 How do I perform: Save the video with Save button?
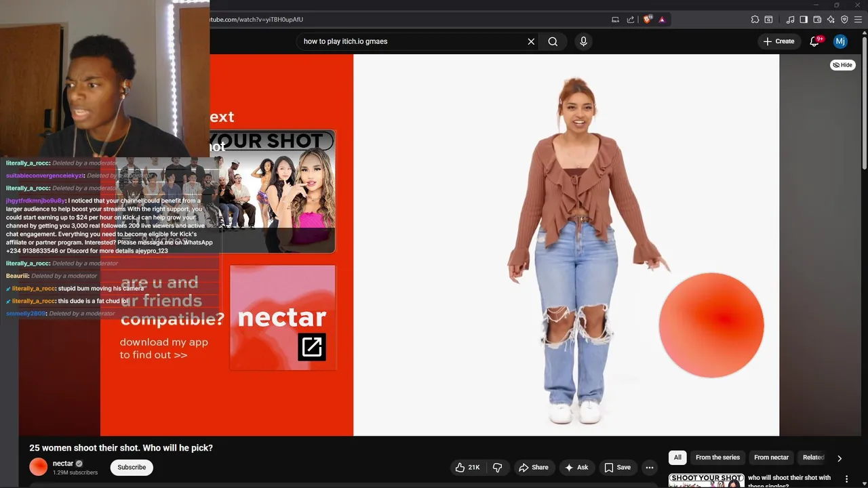(x=617, y=467)
